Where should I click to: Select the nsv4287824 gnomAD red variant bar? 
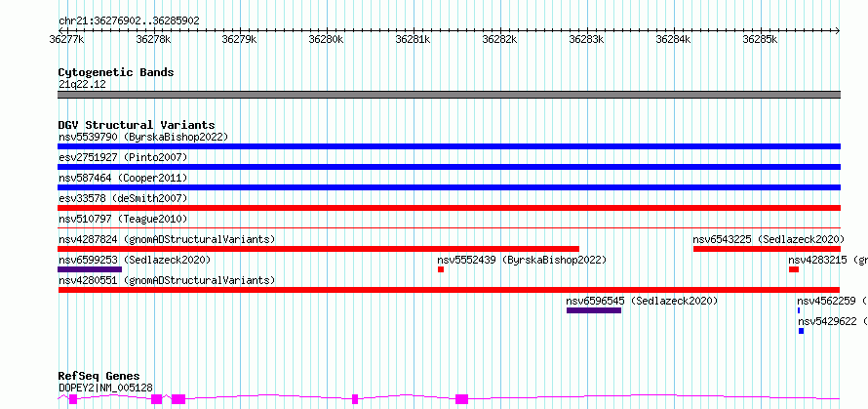(x=318, y=249)
